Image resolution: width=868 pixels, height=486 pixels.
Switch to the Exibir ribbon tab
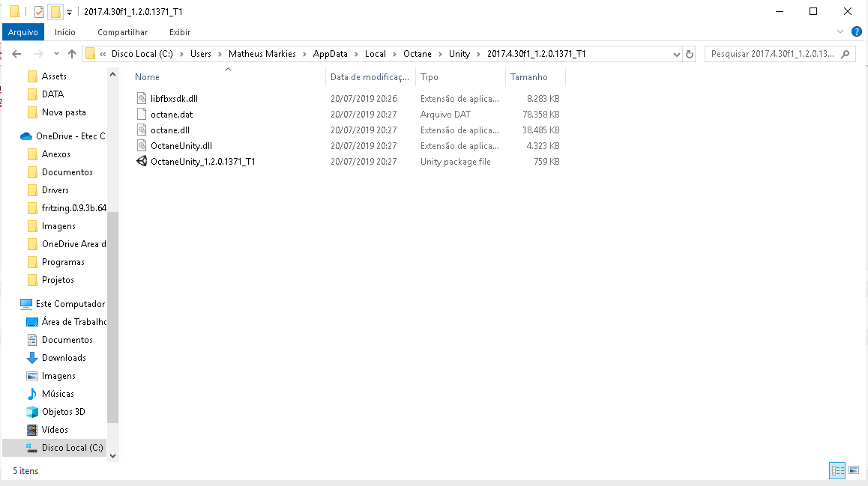[x=180, y=32]
